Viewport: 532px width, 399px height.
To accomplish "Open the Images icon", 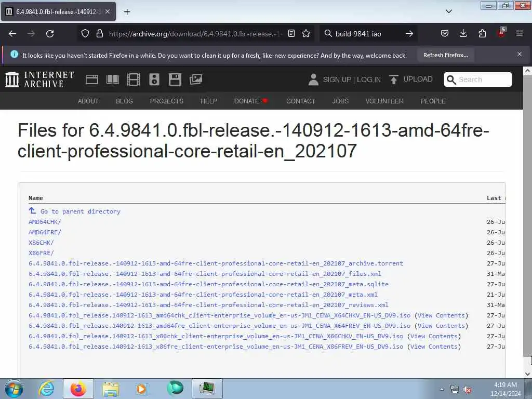I will pos(196,79).
